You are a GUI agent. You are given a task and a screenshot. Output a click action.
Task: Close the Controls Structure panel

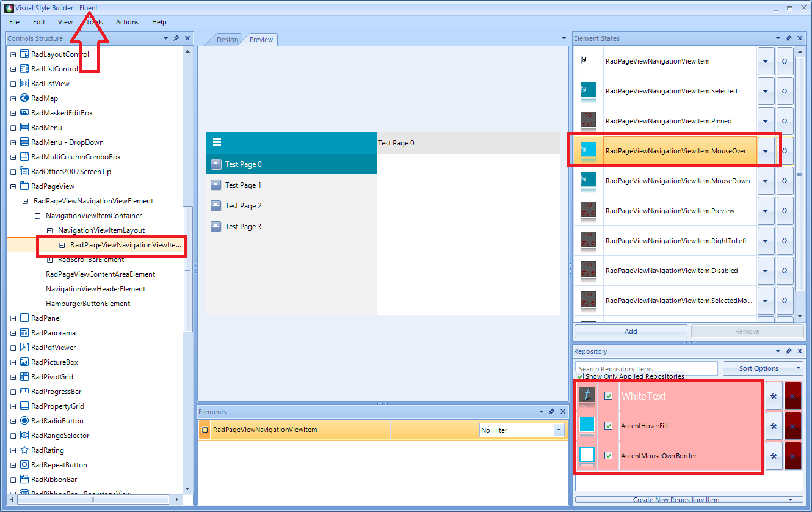pos(187,38)
